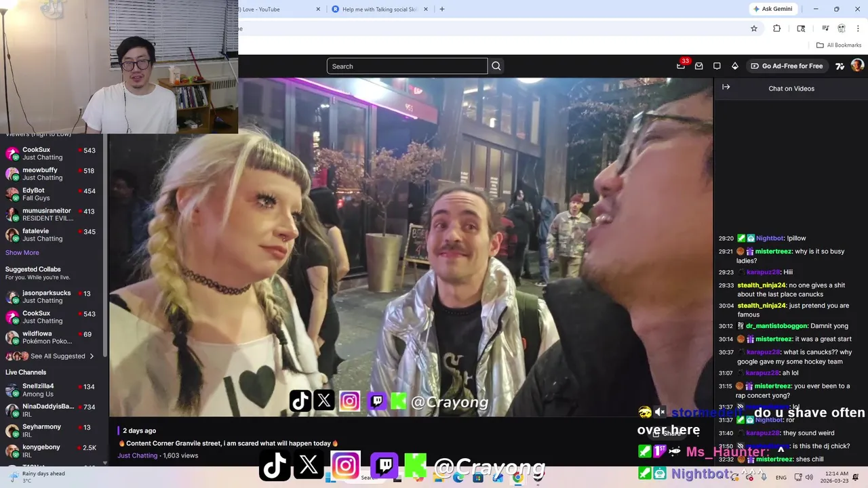Click the 7TV extension icon in Twitch header

[x=840, y=66]
